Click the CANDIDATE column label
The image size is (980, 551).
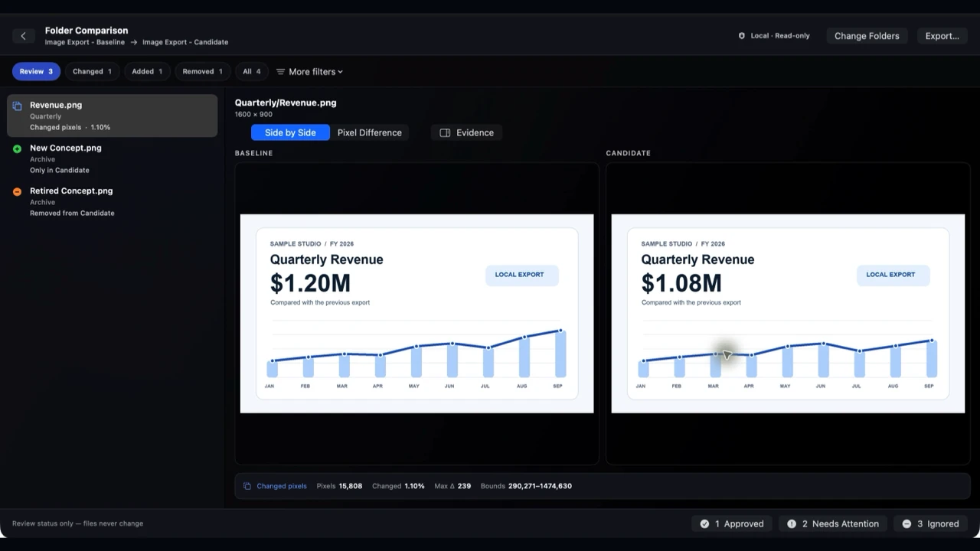pos(629,153)
